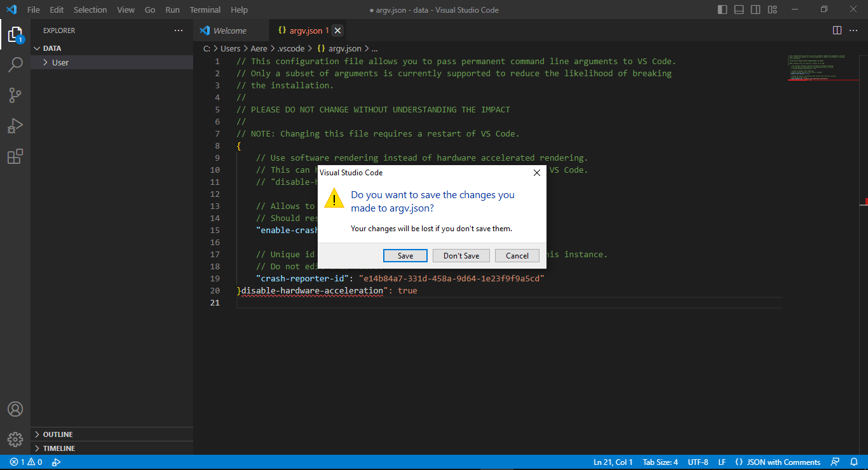Click Cancel in the dialog
The width and height of the screenshot is (868, 470).
coord(517,255)
